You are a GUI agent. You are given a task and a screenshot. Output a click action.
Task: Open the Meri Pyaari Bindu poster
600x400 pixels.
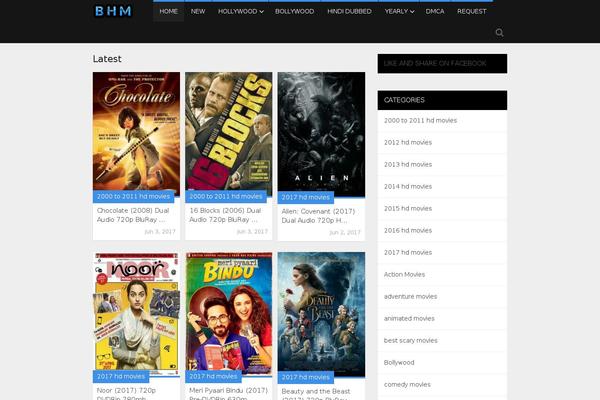(x=229, y=312)
